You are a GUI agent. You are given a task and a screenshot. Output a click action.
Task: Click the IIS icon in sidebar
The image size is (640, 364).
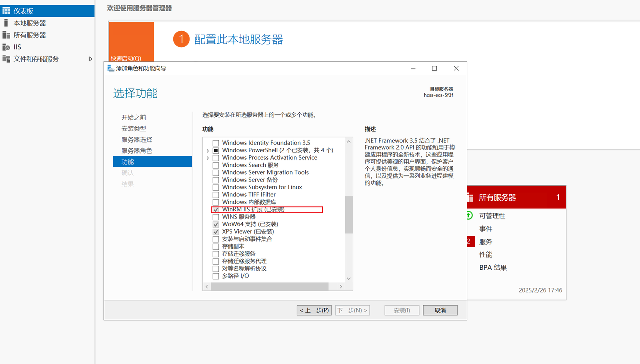click(6, 47)
